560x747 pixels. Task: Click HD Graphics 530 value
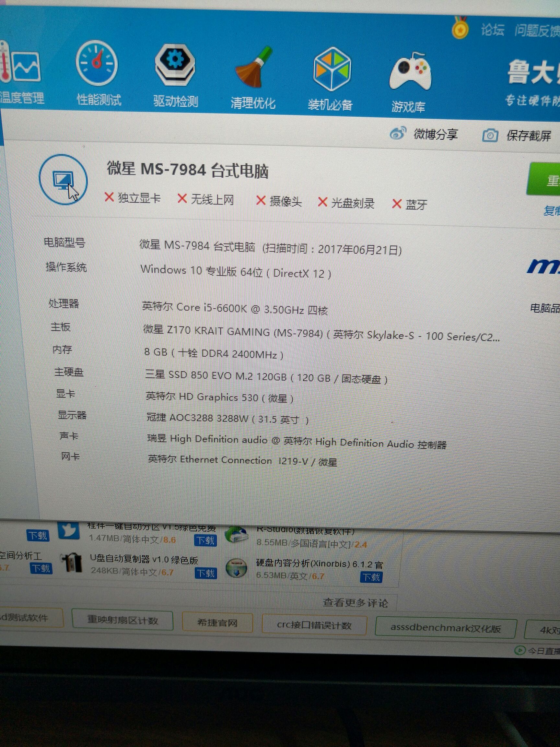tap(219, 397)
